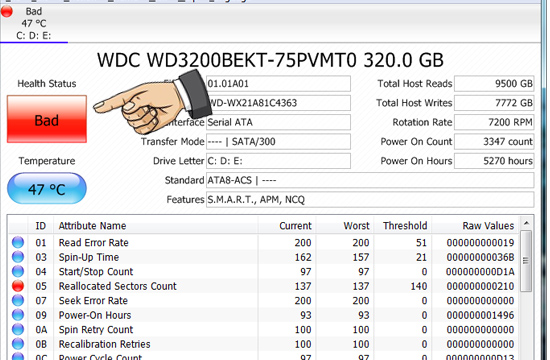
Task: Click the blue status icon for Spin Retry Count
Action: tap(18, 329)
